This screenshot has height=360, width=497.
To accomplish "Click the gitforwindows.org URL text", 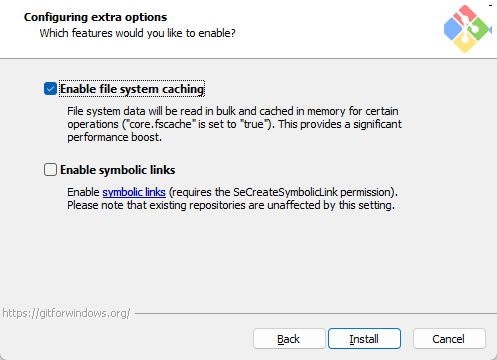I will (x=66, y=313).
